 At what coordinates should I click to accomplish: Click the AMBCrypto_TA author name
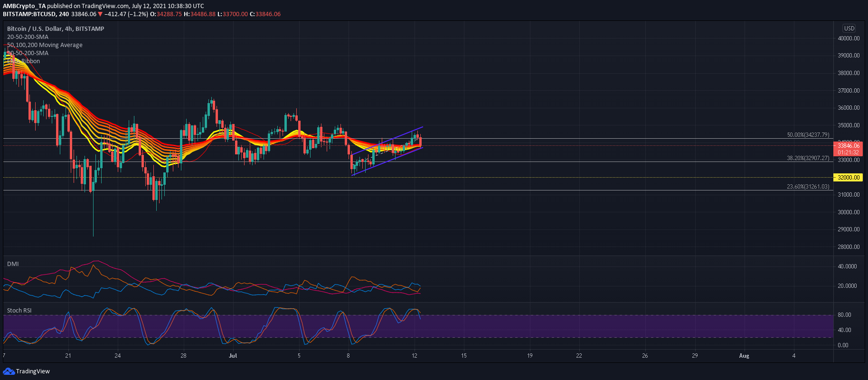tap(24, 6)
